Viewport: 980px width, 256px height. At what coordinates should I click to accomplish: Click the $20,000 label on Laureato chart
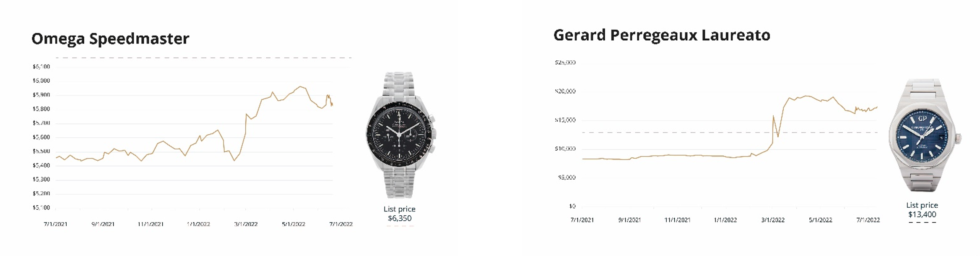(565, 91)
